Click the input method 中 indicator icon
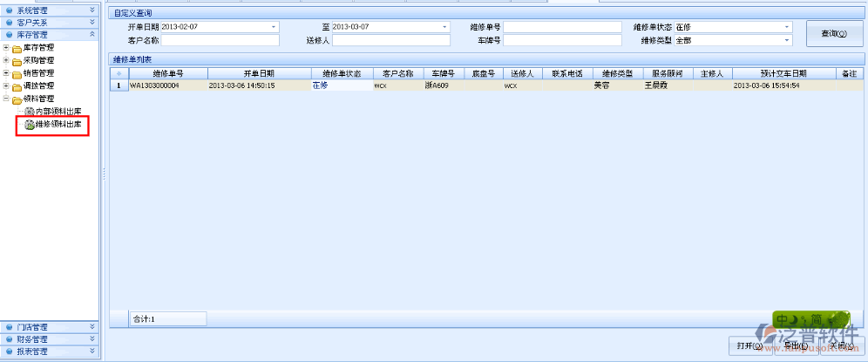Viewport: 868px width, 362px height. pyautogui.click(x=783, y=319)
